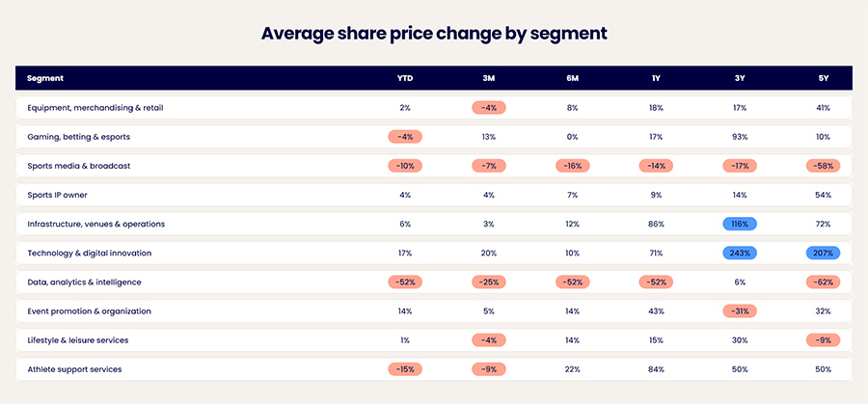Click the 6M column header
868x404 pixels.
(572, 79)
